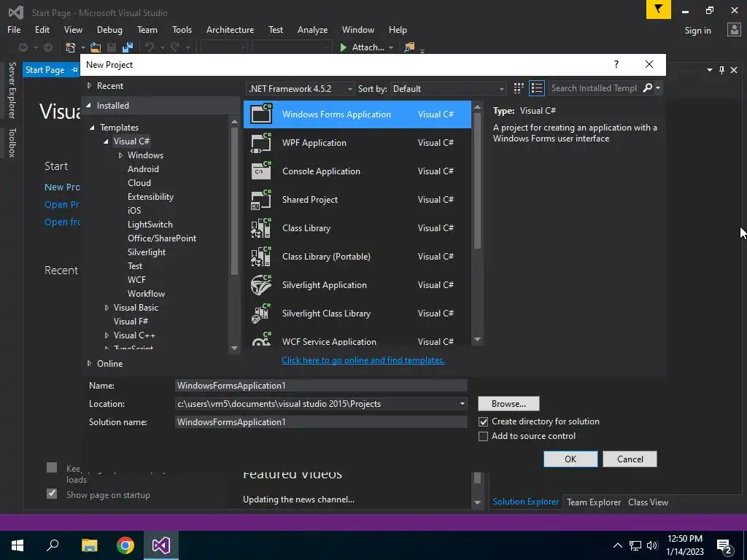Select the Class Library template icon

(261, 228)
